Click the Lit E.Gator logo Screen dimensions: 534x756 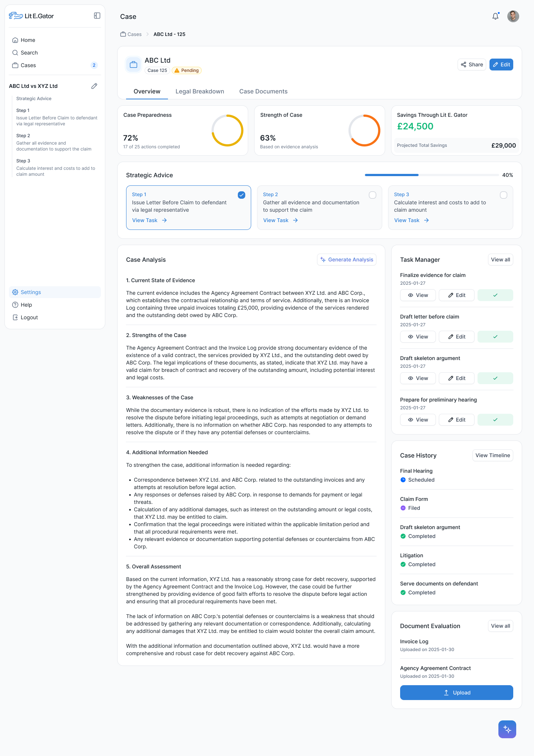point(32,16)
